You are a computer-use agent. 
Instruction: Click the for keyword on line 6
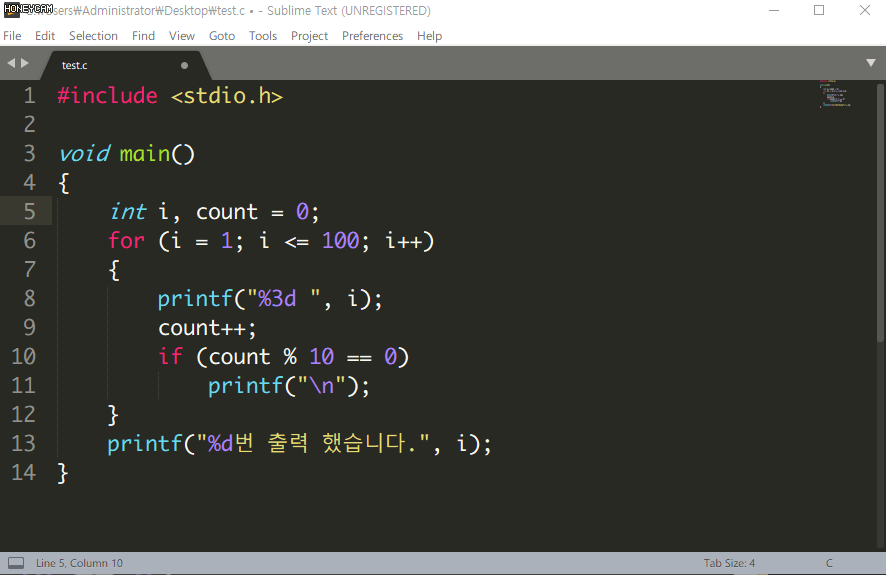127,241
